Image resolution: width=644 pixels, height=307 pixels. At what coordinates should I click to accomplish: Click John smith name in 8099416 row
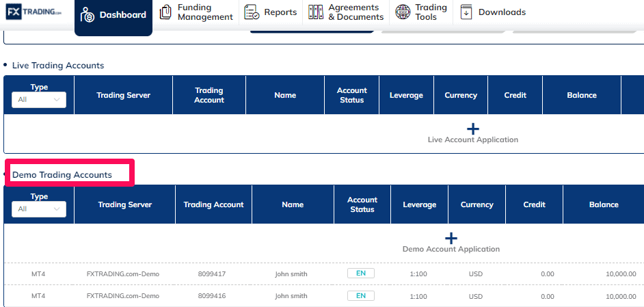pyautogui.click(x=291, y=296)
